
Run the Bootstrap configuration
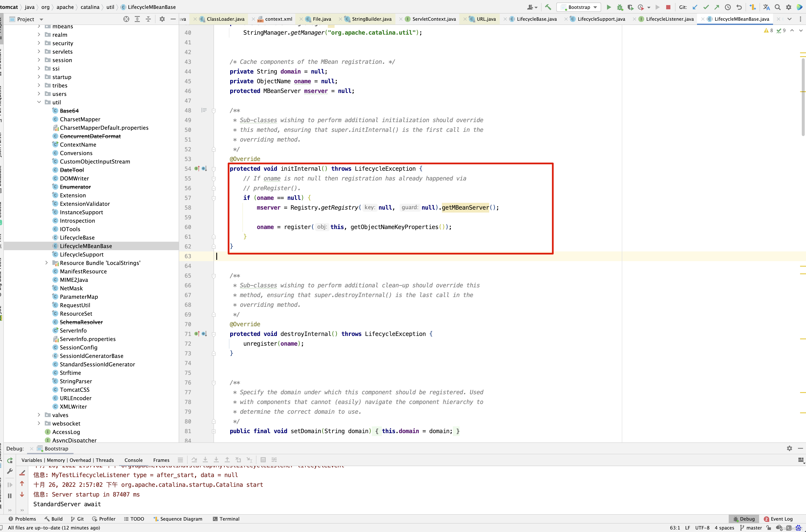tap(609, 7)
